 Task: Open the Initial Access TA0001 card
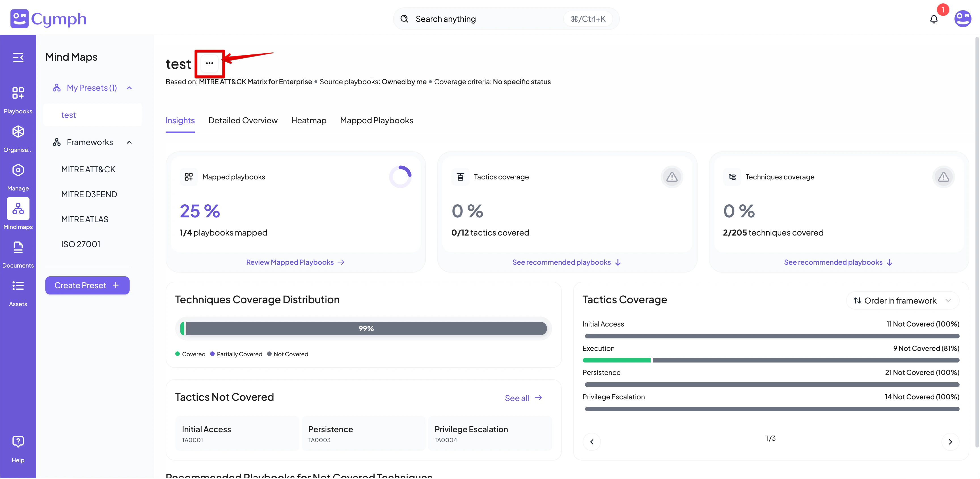click(x=237, y=434)
